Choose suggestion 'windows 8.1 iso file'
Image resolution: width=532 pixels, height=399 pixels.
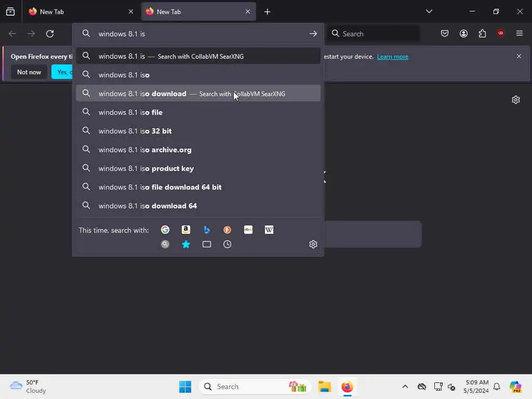198,112
